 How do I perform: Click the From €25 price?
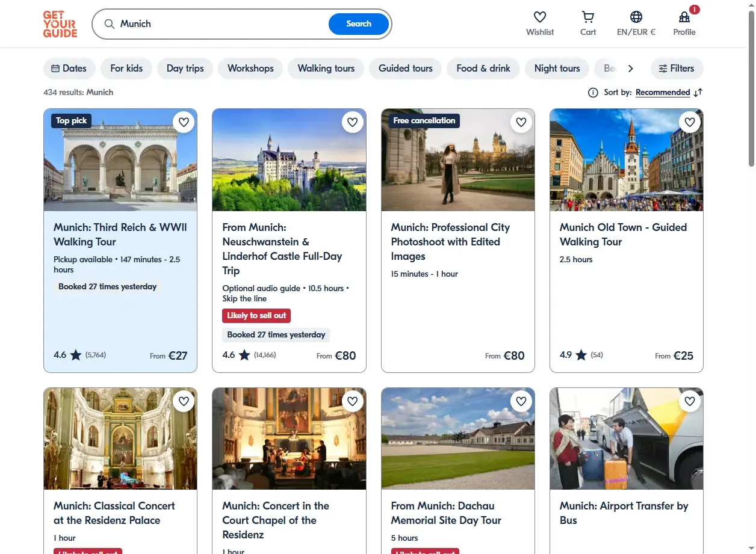coord(674,355)
